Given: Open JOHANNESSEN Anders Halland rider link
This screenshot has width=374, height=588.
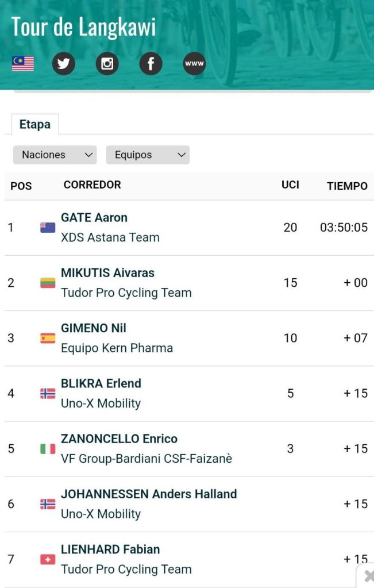Looking at the screenshot, I should point(149,494).
